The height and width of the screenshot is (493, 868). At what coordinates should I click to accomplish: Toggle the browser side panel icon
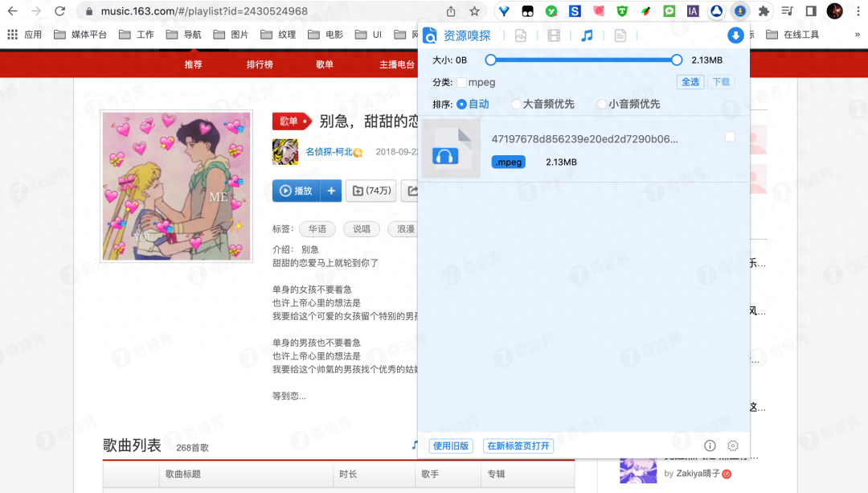[x=811, y=11]
